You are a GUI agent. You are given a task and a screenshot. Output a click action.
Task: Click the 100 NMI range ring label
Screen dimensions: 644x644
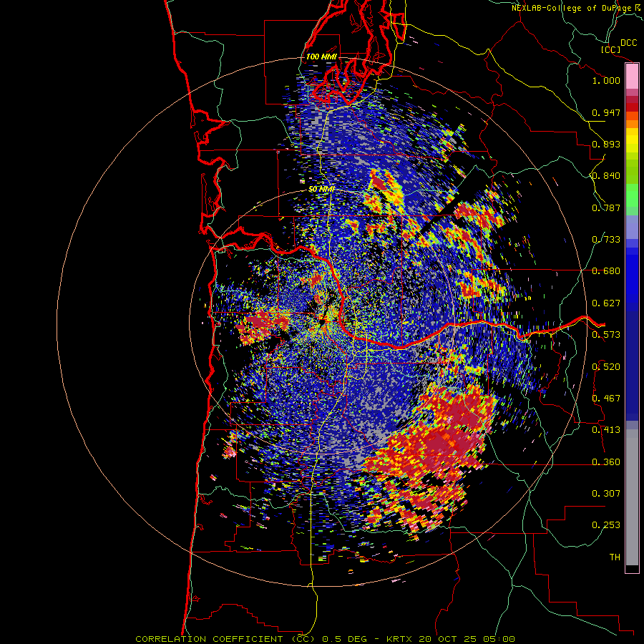click(321, 57)
